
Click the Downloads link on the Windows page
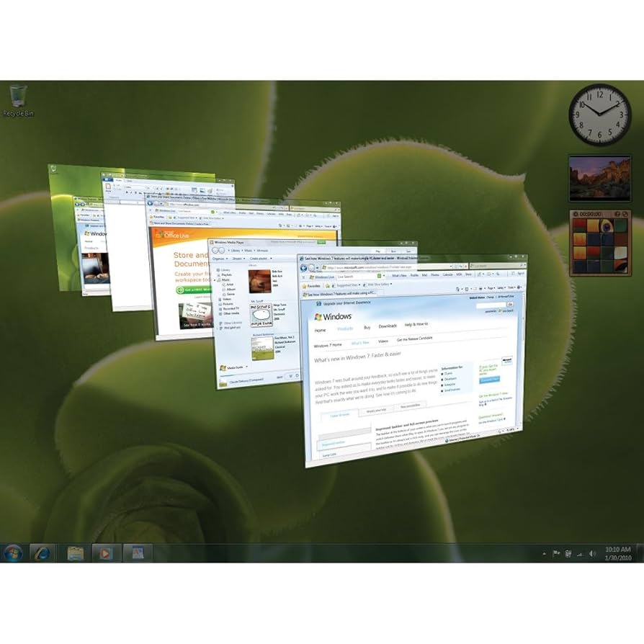pyautogui.click(x=387, y=326)
